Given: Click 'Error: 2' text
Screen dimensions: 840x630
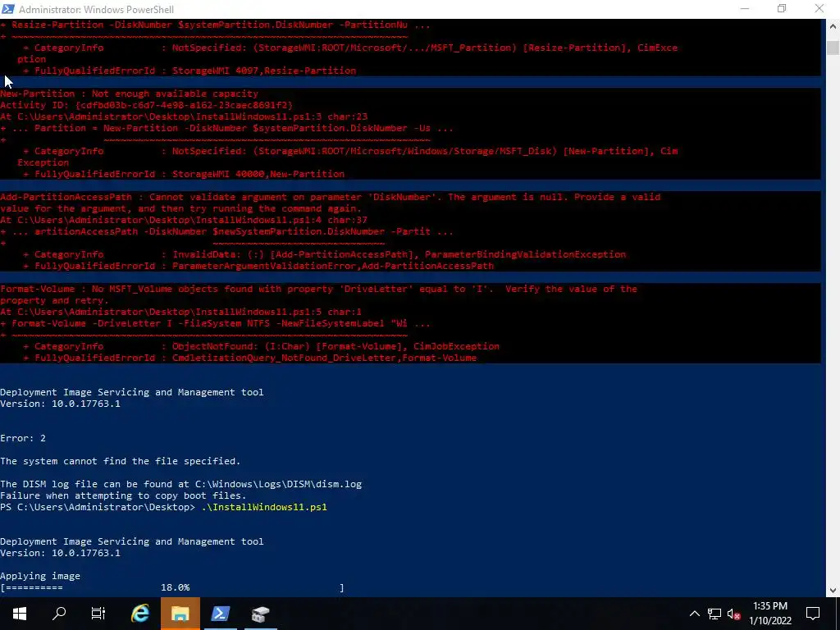Looking at the screenshot, I should (x=23, y=438).
